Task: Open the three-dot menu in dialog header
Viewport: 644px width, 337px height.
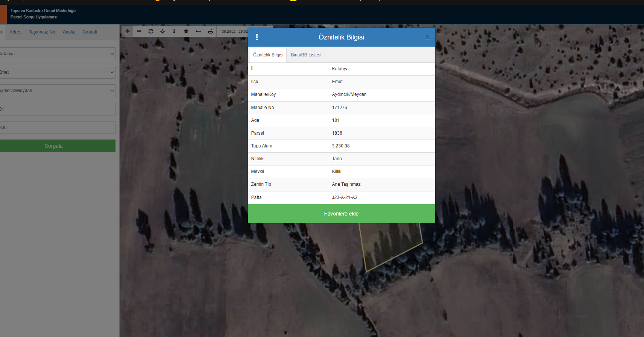Action: (x=257, y=37)
